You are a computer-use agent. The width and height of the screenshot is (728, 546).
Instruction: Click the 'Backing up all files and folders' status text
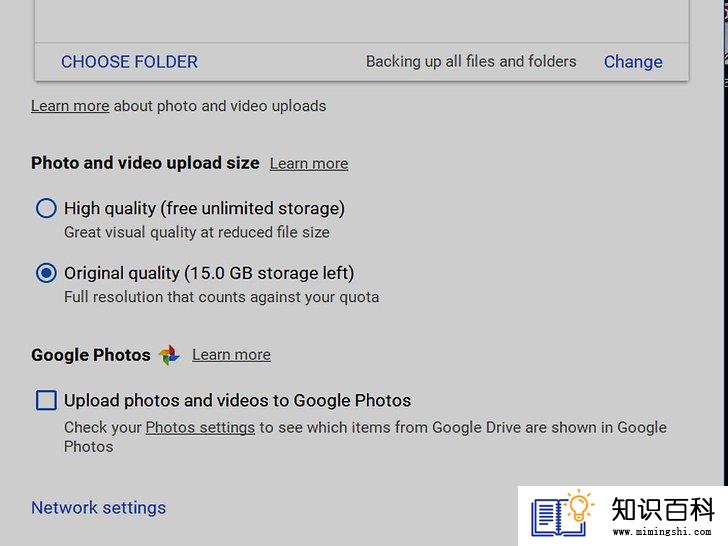[471, 62]
